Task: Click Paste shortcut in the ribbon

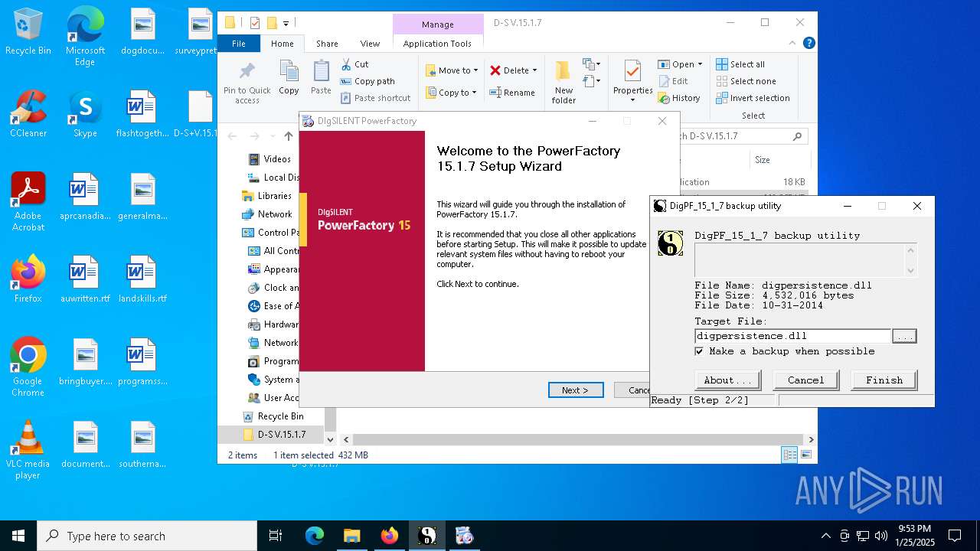Action: tap(375, 98)
